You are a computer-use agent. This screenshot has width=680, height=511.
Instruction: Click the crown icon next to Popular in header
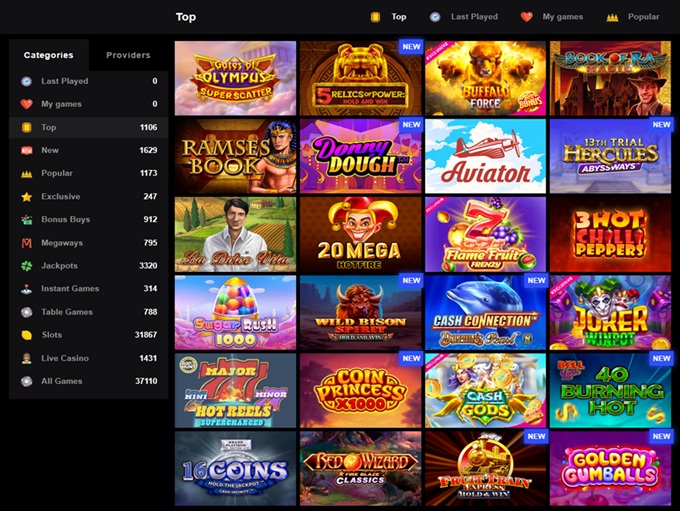tap(612, 17)
